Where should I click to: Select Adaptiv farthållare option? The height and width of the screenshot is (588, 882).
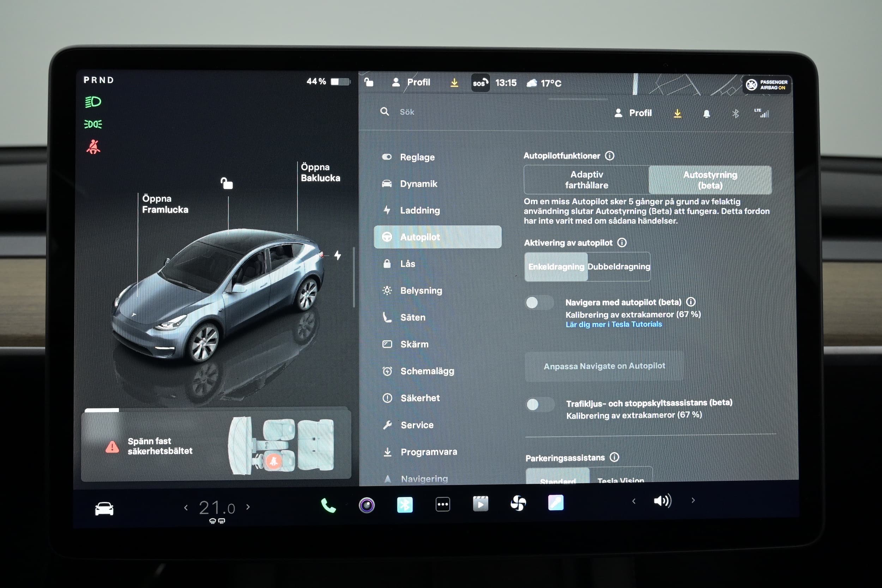click(x=586, y=180)
